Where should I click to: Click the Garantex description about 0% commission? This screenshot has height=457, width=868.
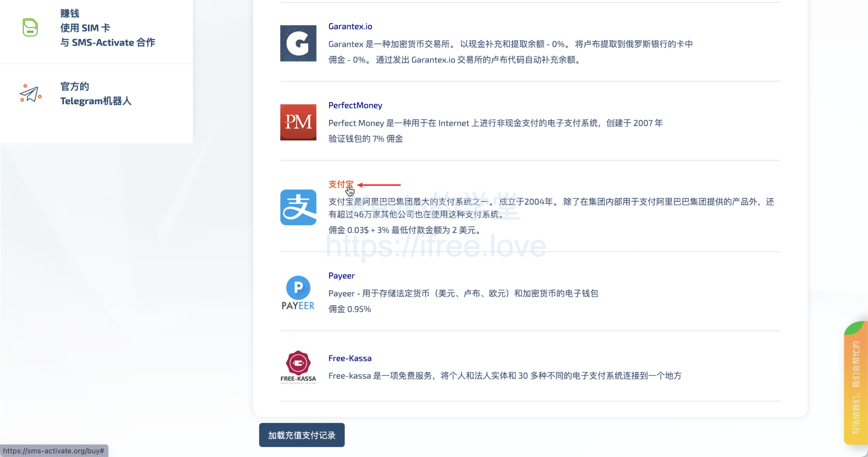(510, 52)
